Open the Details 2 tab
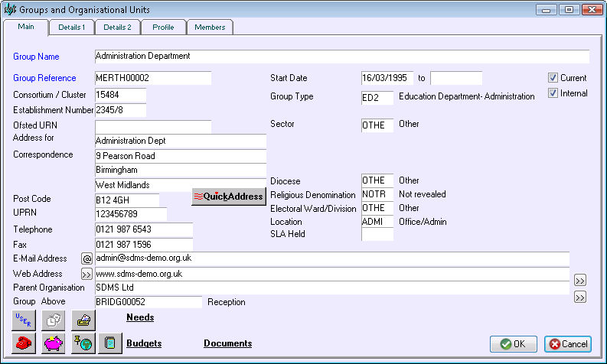 pos(117,27)
